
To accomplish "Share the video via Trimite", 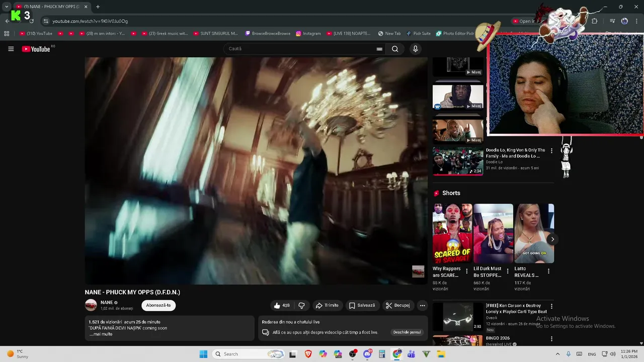I will click(x=327, y=305).
